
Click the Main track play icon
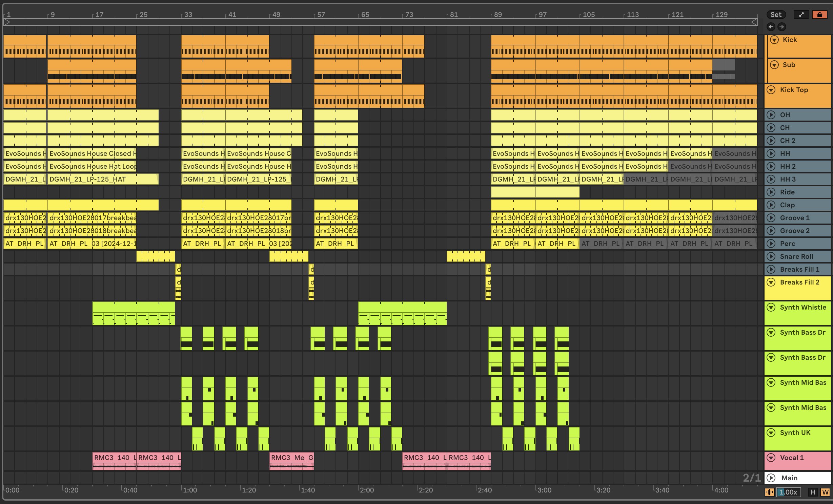[771, 478]
